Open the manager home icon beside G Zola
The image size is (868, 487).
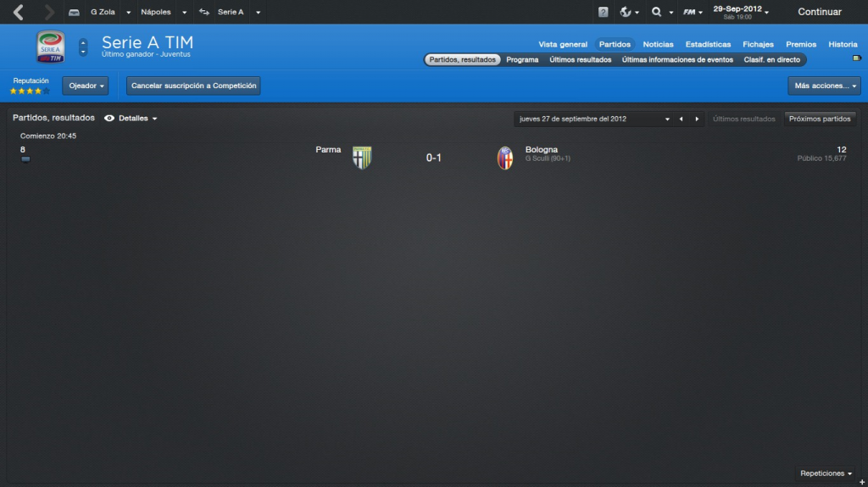74,12
